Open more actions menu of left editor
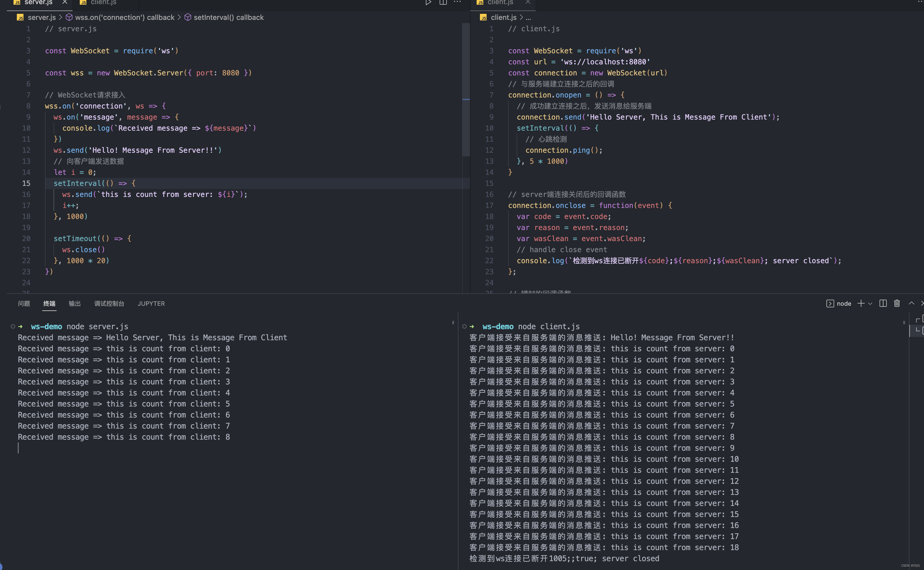 click(x=457, y=2)
